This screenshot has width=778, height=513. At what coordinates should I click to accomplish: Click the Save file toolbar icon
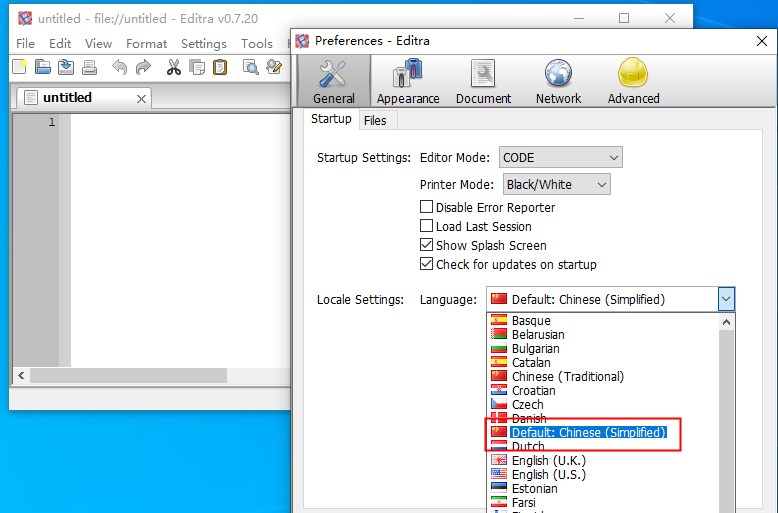point(66,66)
